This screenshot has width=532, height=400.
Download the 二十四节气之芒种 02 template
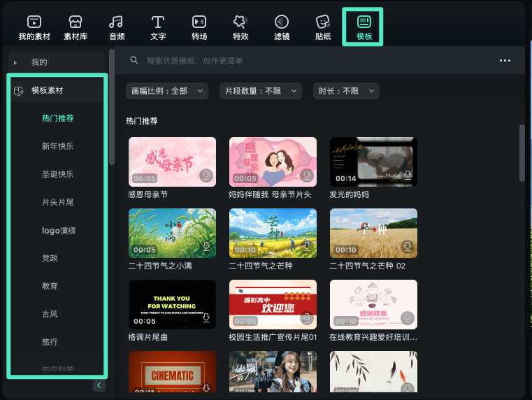tap(408, 246)
